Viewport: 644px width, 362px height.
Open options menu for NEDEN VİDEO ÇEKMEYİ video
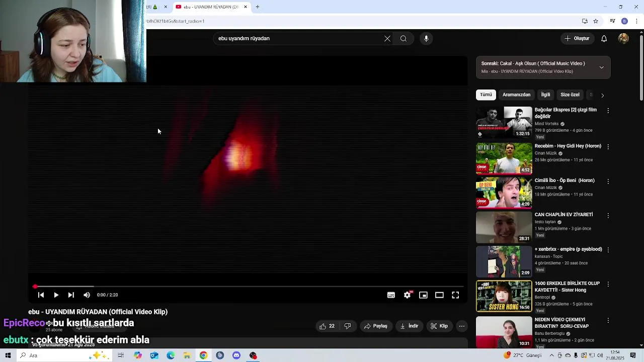[x=608, y=320]
